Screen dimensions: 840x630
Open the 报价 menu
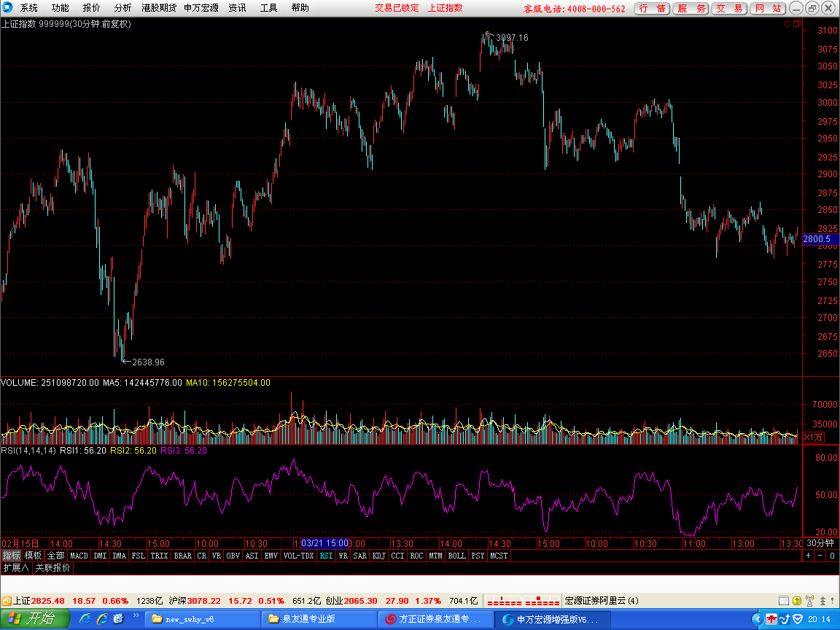[x=91, y=7]
